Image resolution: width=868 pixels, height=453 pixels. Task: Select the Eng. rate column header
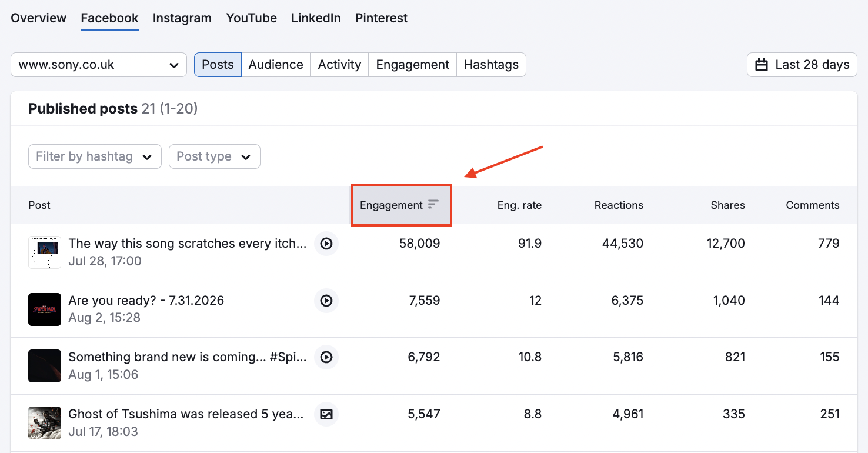pos(519,205)
